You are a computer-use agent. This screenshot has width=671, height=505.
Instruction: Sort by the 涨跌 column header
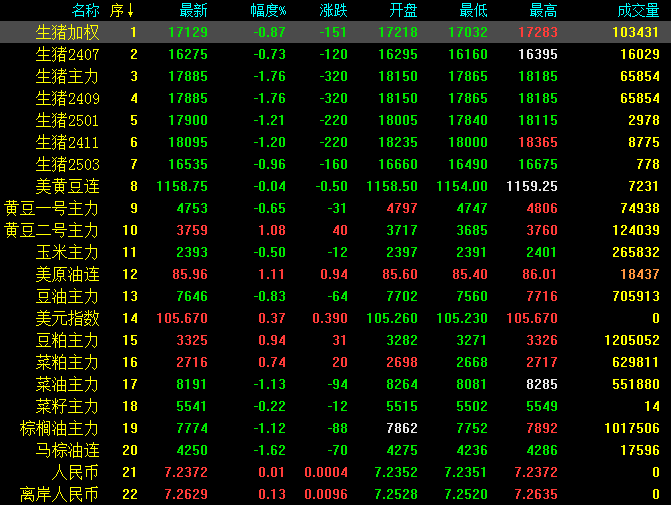click(333, 10)
